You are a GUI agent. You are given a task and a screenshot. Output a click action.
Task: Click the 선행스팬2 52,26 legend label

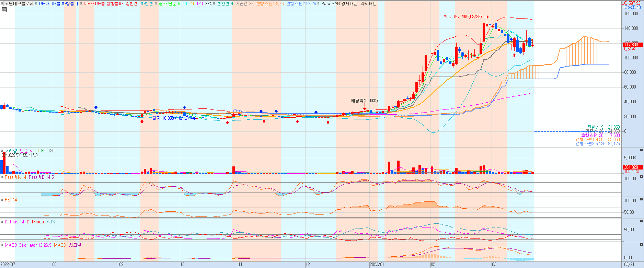pos(301,4)
